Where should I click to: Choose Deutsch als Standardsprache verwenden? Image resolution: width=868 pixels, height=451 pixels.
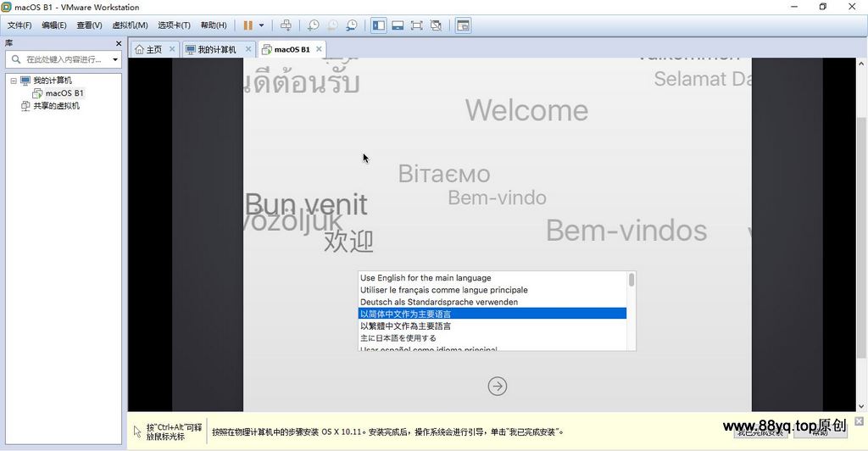click(492, 302)
